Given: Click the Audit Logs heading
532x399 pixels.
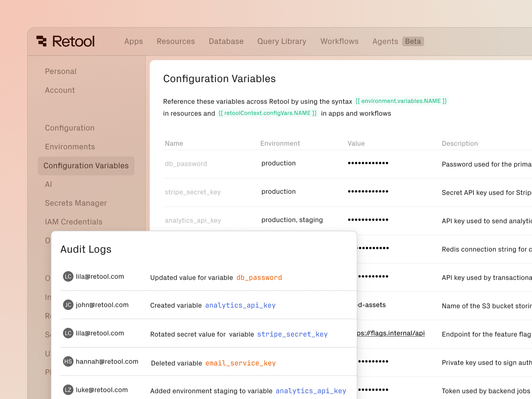Looking at the screenshot, I should tap(86, 249).
